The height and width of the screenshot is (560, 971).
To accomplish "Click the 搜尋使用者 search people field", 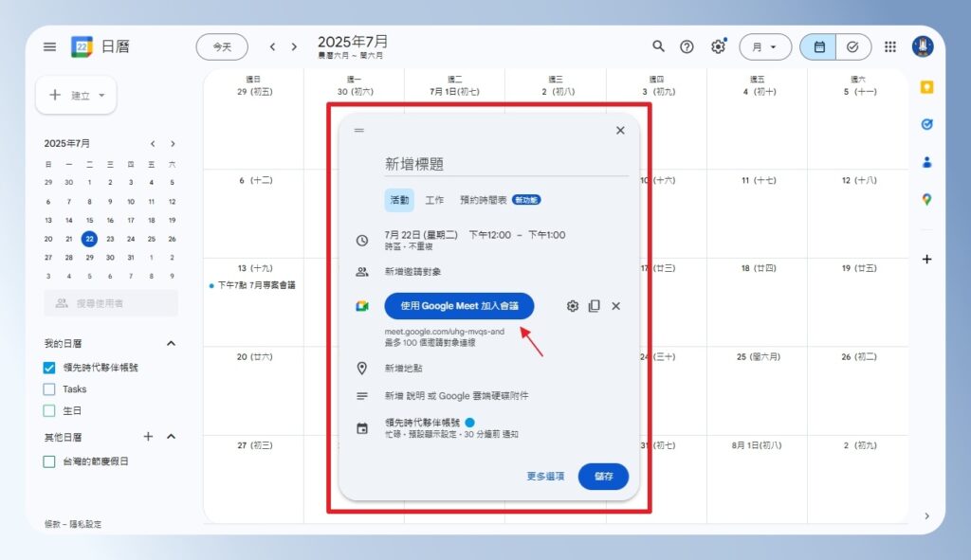I will [111, 303].
